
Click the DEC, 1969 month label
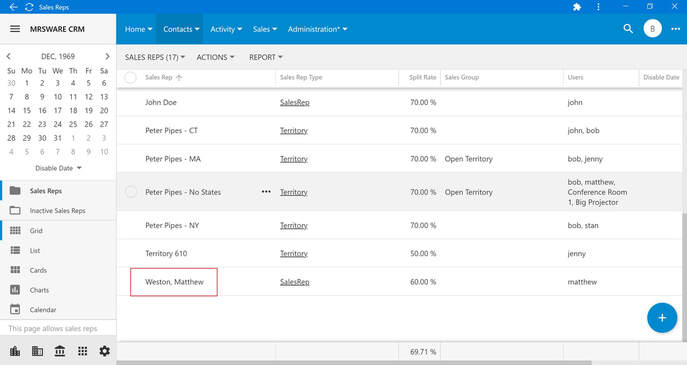[x=58, y=57]
